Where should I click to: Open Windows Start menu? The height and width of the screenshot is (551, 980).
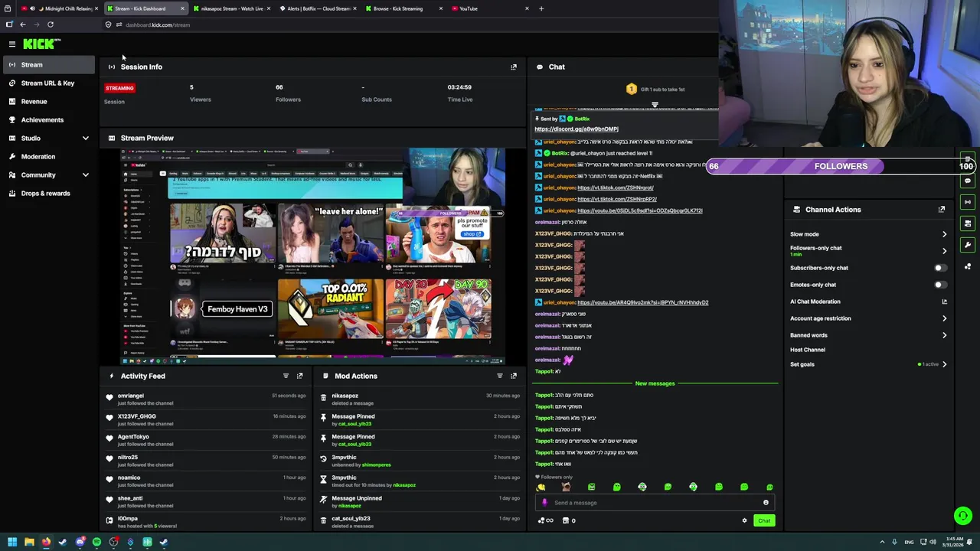coord(12,542)
